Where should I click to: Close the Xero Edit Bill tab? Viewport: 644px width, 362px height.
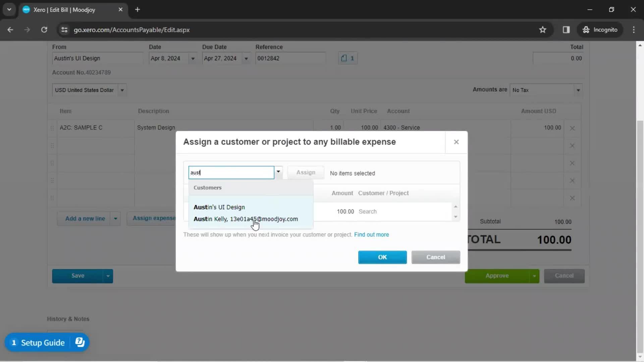pyautogui.click(x=120, y=10)
